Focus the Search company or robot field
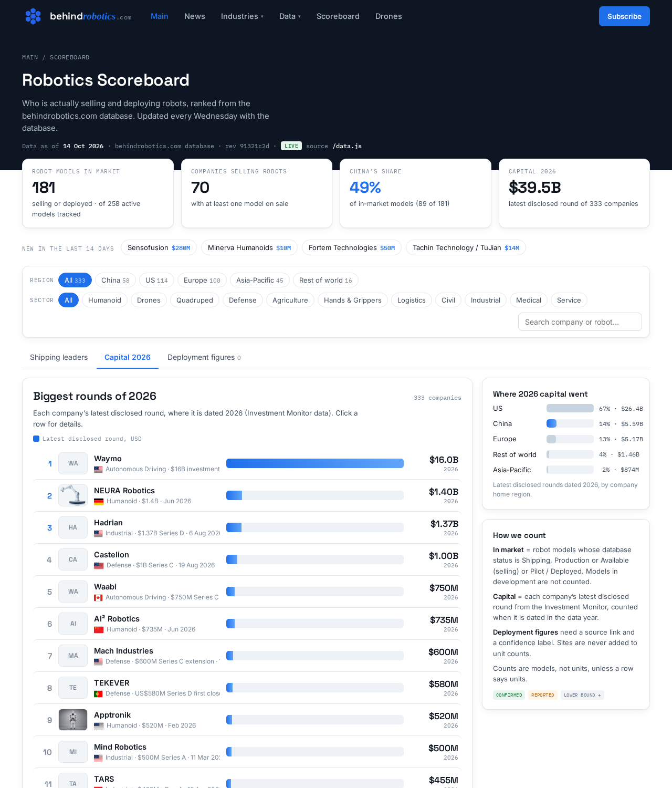The width and height of the screenshot is (672, 788). 580,322
